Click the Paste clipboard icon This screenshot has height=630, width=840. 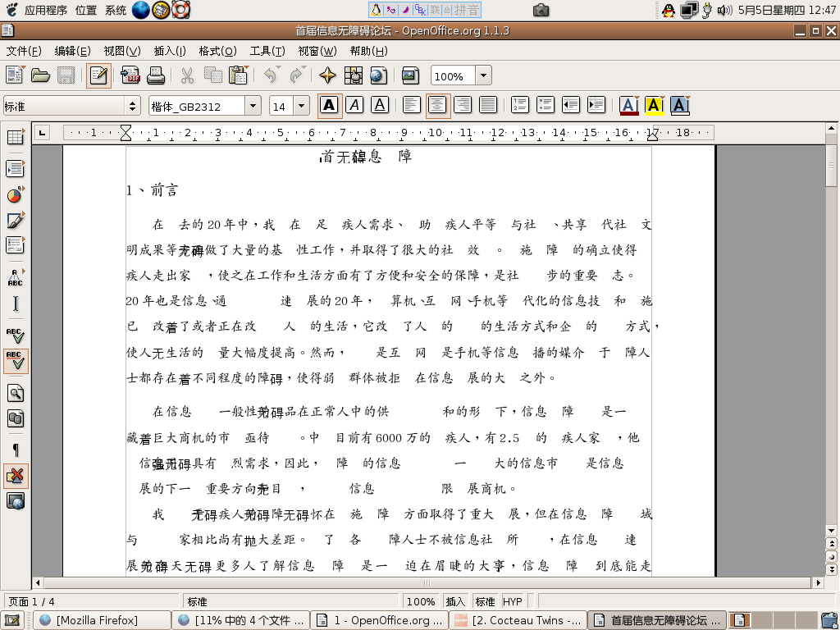pyautogui.click(x=239, y=75)
